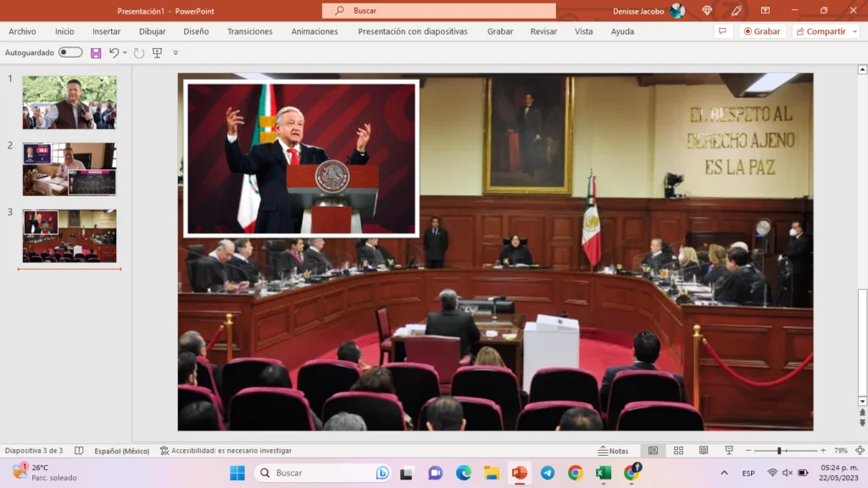868x488 pixels.
Task: Click the Redo icon
Action: (x=139, y=53)
